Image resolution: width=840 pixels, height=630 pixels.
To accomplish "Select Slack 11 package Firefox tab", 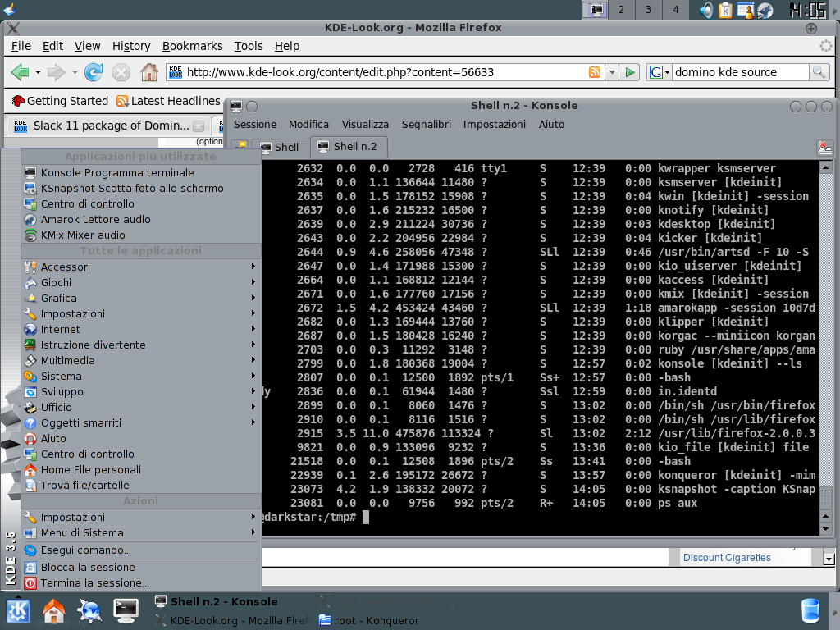I will click(x=109, y=126).
